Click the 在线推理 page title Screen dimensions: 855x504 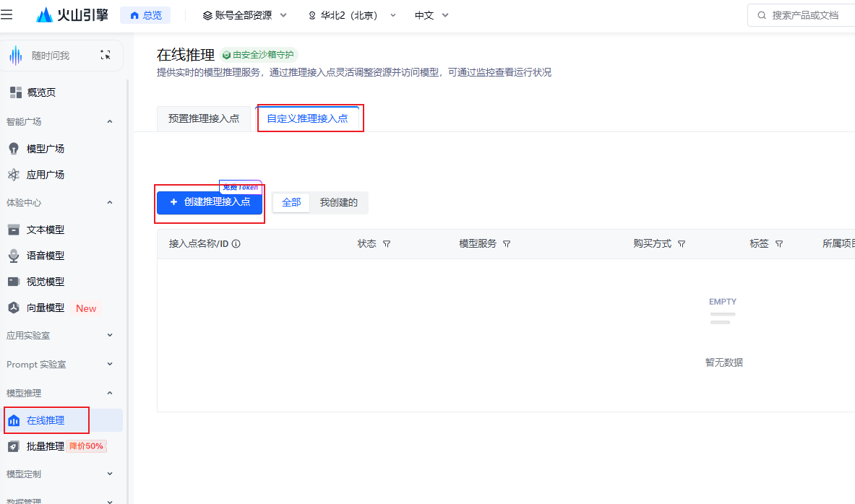coord(186,55)
